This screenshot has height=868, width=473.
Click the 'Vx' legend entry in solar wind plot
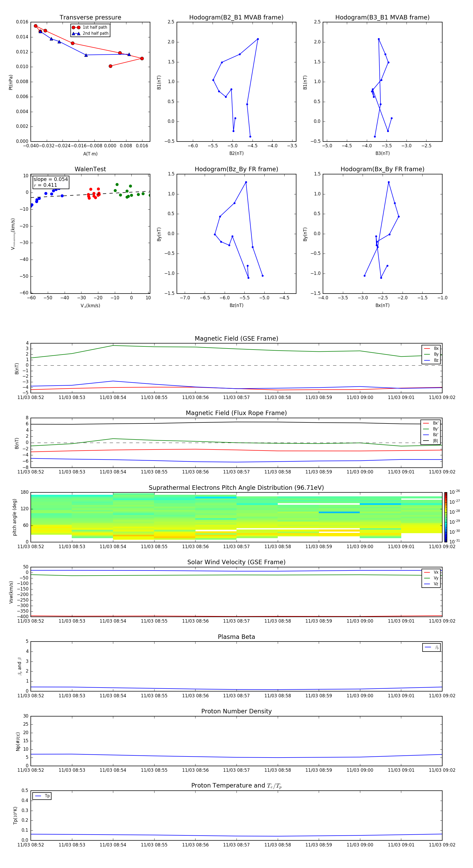[x=431, y=572]
